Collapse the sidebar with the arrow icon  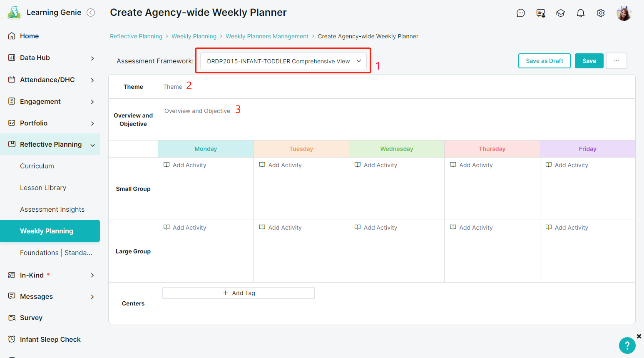[91, 13]
